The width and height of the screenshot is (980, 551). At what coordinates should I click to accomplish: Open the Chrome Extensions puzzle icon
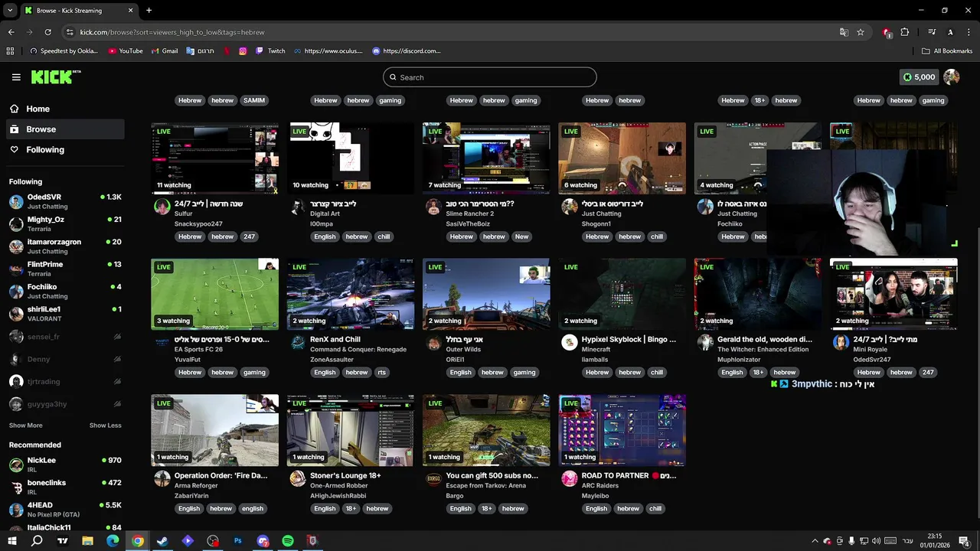pyautogui.click(x=905, y=32)
